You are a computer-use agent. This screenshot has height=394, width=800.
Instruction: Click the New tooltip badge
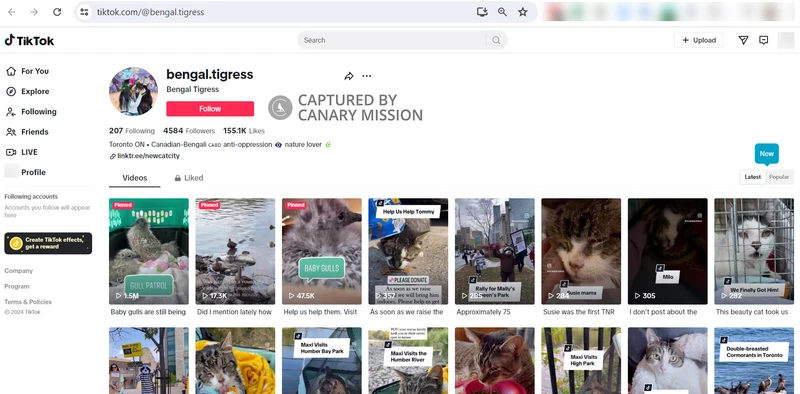click(766, 154)
